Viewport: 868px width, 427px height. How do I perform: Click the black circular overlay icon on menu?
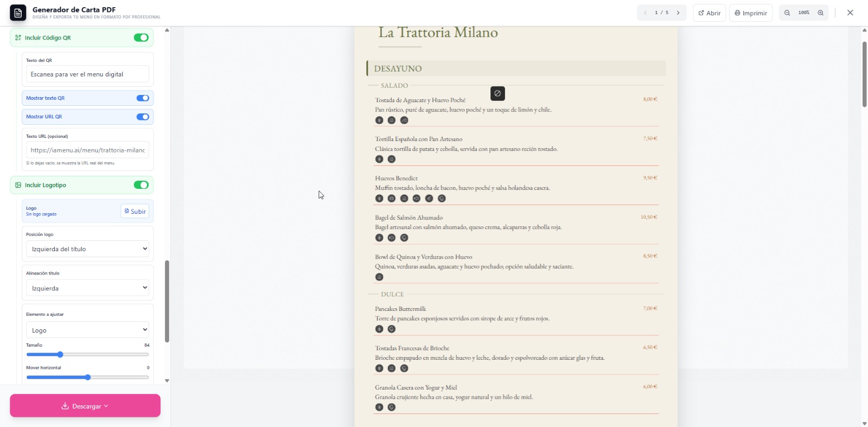pos(497,94)
